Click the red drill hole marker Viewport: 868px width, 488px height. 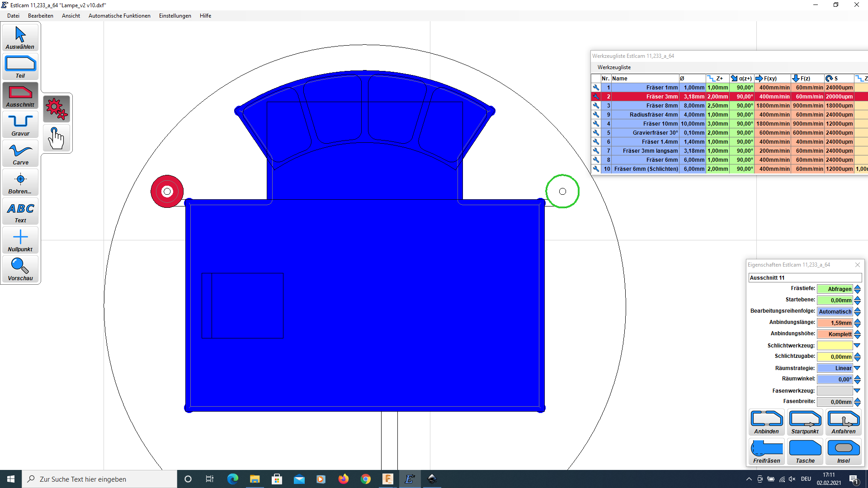pyautogui.click(x=167, y=191)
